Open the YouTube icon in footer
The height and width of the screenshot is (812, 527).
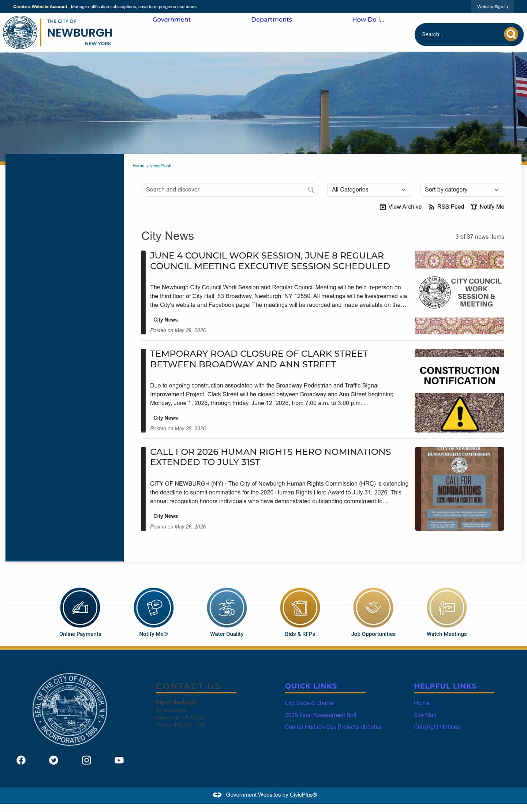coord(119,760)
